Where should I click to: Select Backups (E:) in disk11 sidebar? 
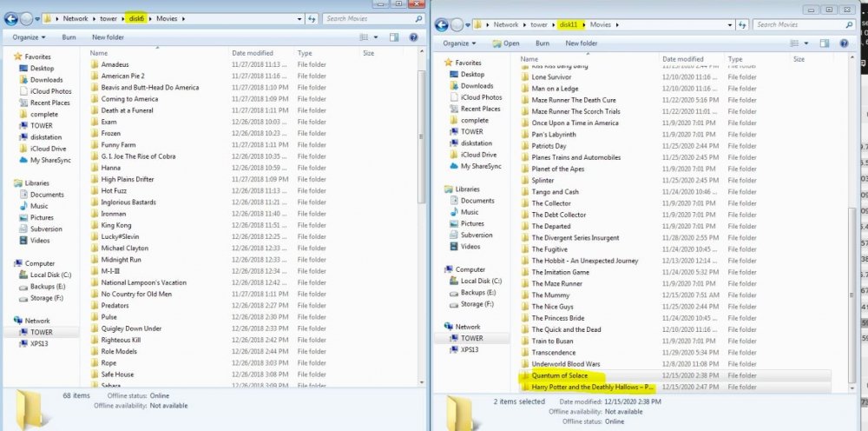pyautogui.click(x=478, y=293)
